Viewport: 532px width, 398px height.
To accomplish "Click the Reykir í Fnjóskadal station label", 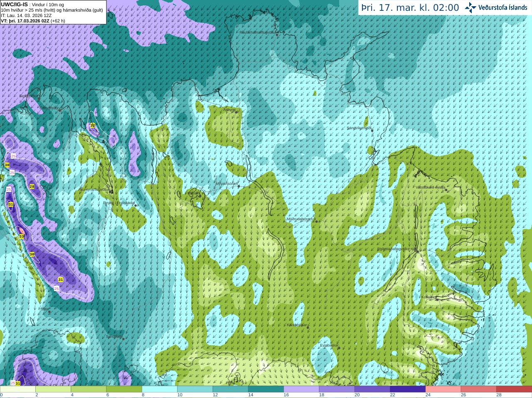I will [x=119, y=203].
